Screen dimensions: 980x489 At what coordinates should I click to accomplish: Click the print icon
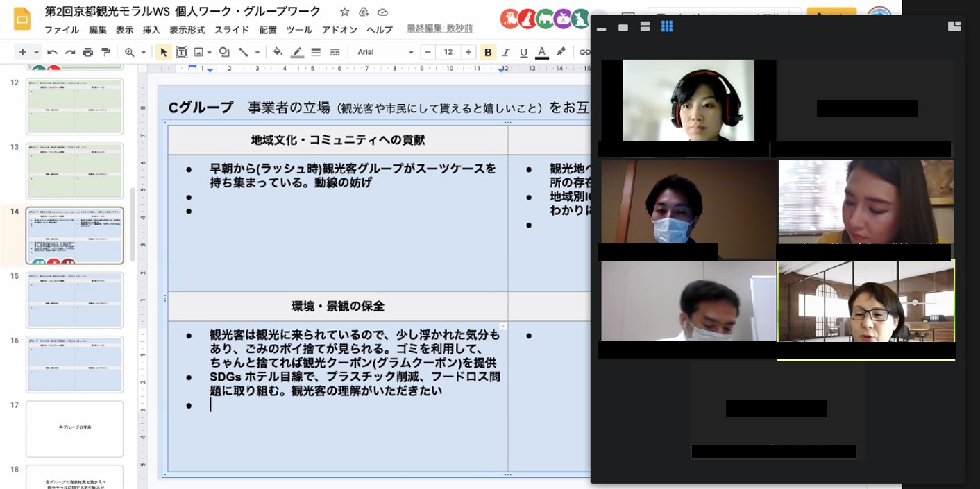(87, 52)
